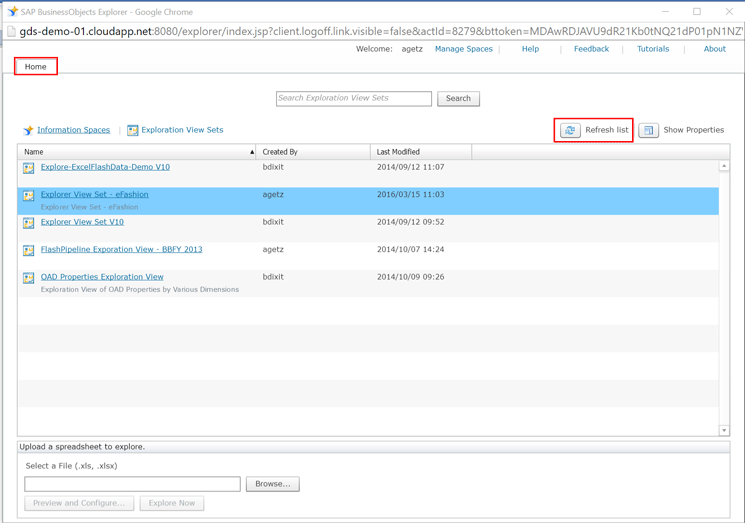745x523 pixels.
Task: Open OAD Properties Exploration View link
Action: coord(102,277)
